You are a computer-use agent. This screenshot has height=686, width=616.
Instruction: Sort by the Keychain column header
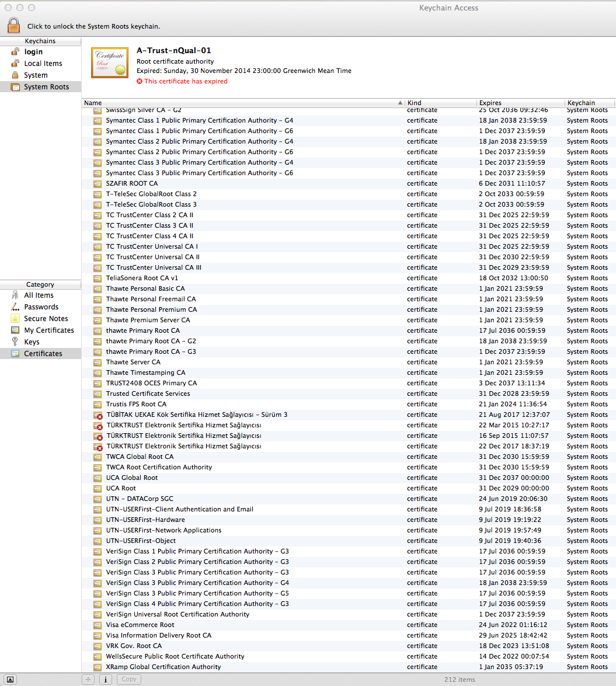(x=590, y=103)
